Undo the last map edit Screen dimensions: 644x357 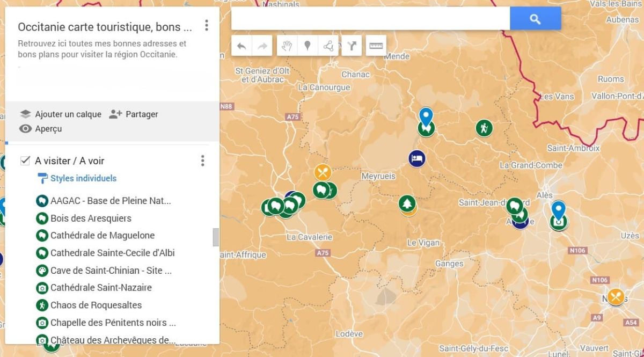click(x=241, y=46)
